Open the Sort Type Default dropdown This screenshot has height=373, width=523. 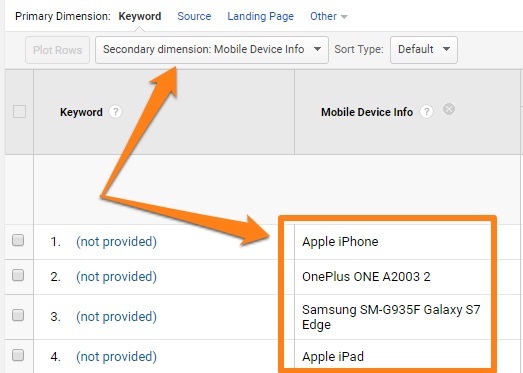click(x=424, y=50)
